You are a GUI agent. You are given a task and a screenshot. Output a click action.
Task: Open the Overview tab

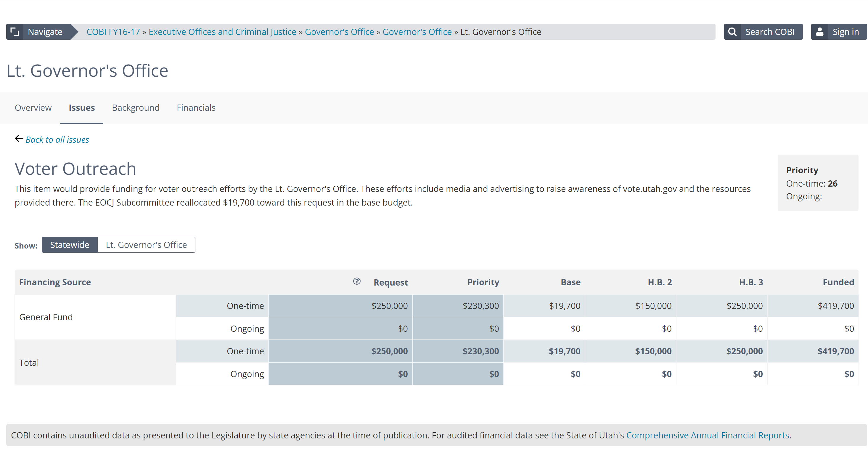tap(33, 108)
